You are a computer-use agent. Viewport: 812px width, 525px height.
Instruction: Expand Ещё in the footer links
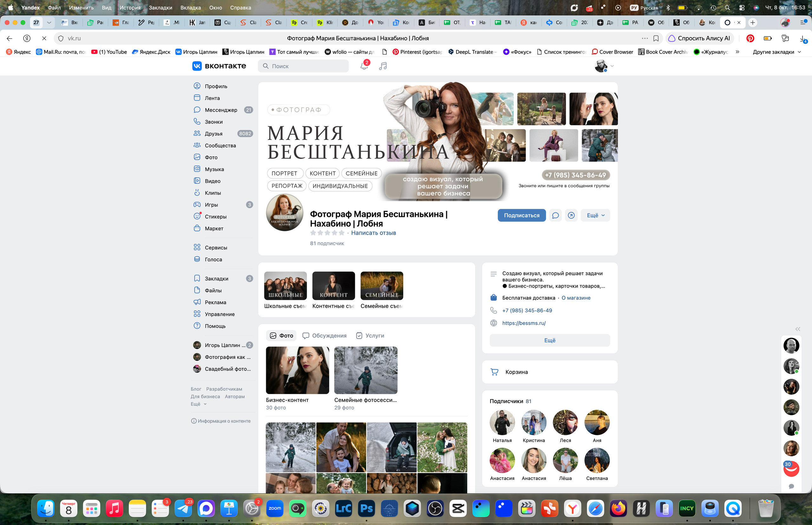[x=199, y=404]
